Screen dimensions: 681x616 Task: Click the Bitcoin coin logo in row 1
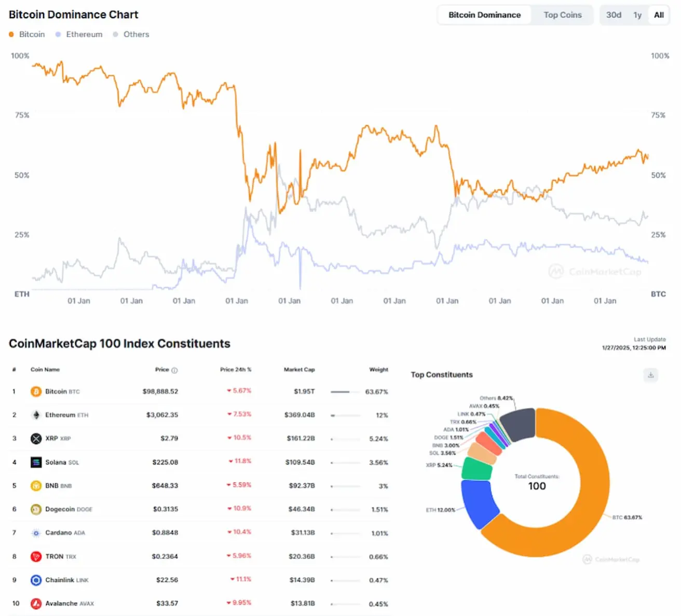[36, 392]
